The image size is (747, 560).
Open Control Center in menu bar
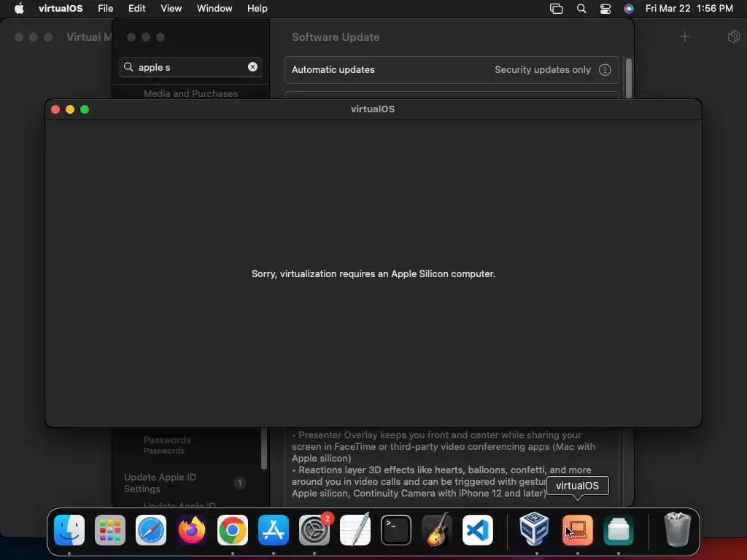coord(605,8)
